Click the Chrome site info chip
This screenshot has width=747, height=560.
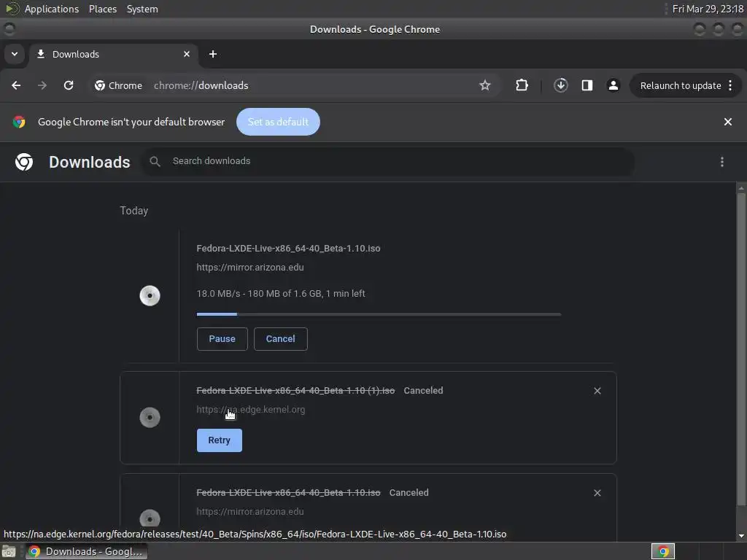[119, 85]
